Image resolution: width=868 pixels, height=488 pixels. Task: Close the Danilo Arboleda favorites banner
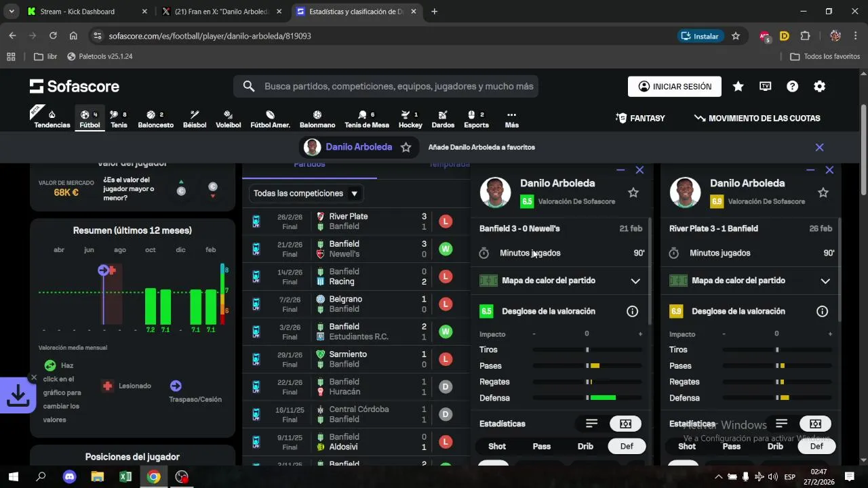coord(819,147)
